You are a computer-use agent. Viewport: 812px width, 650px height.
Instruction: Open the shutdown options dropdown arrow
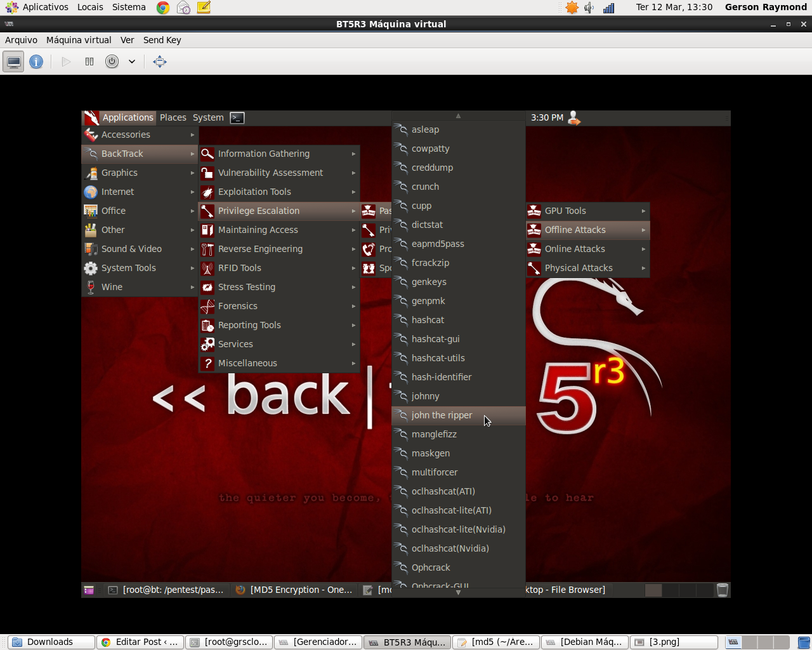click(132, 62)
